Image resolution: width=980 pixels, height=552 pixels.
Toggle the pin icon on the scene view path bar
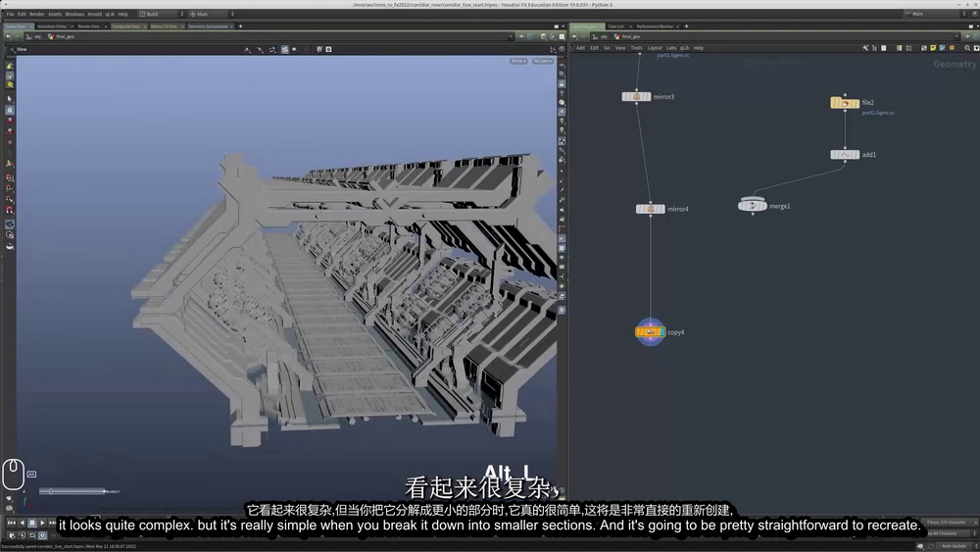(520, 36)
